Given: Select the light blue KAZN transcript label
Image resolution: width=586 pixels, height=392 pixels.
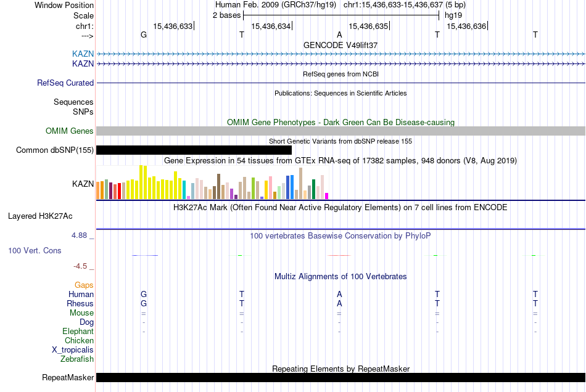Looking at the screenshot, I should (x=83, y=54).
